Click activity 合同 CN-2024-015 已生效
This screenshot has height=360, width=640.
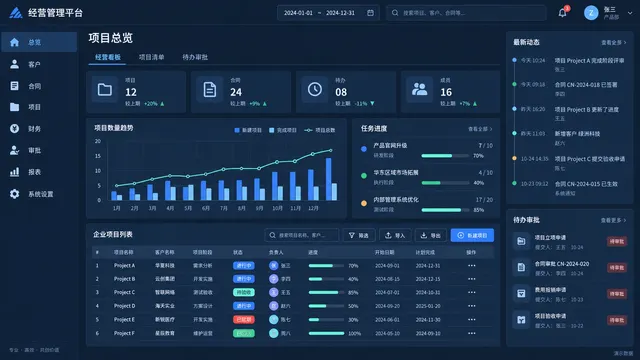[x=586, y=184]
